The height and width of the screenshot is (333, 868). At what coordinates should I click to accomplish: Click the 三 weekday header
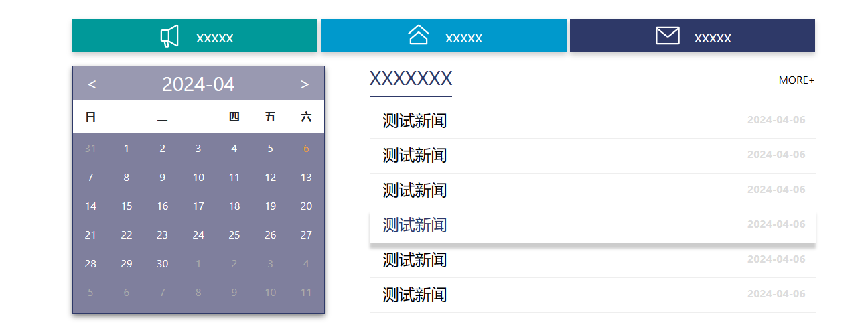(x=198, y=117)
